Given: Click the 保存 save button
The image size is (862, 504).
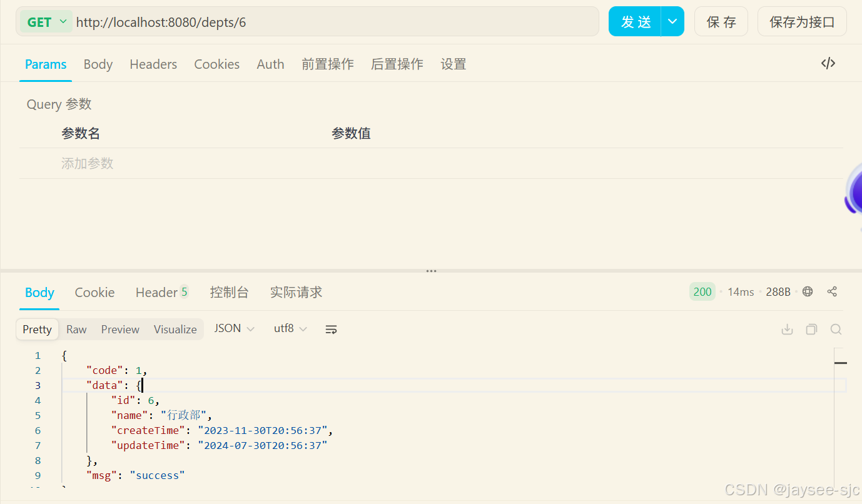Looking at the screenshot, I should (721, 22).
